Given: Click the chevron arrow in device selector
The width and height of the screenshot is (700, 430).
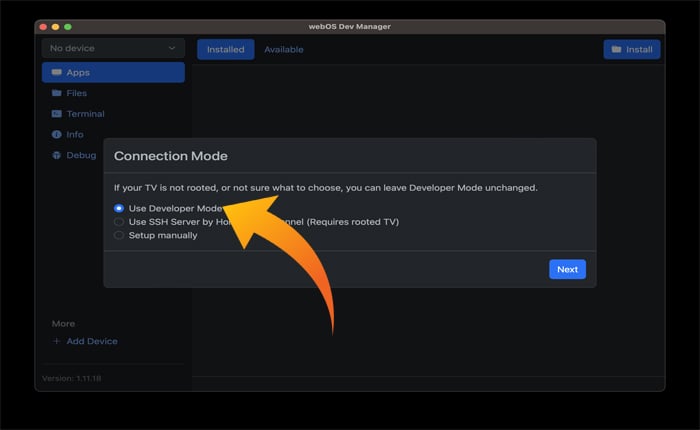Looking at the screenshot, I should (x=171, y=48).
